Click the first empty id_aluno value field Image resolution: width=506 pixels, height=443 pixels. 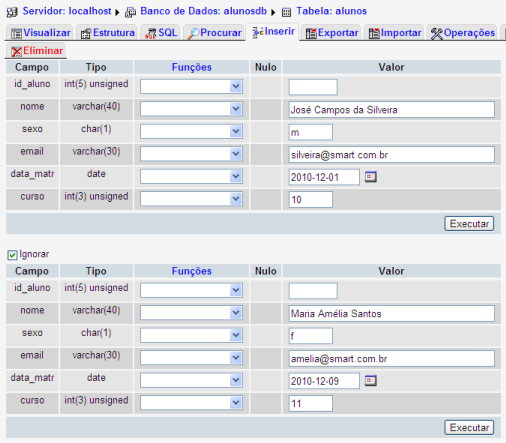(x=313, y=87)
